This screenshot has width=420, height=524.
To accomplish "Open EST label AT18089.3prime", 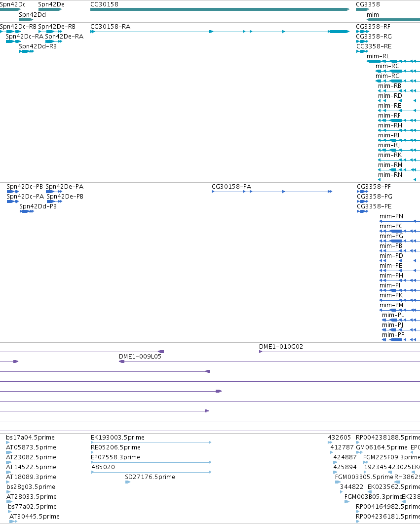I will (31, 477).
